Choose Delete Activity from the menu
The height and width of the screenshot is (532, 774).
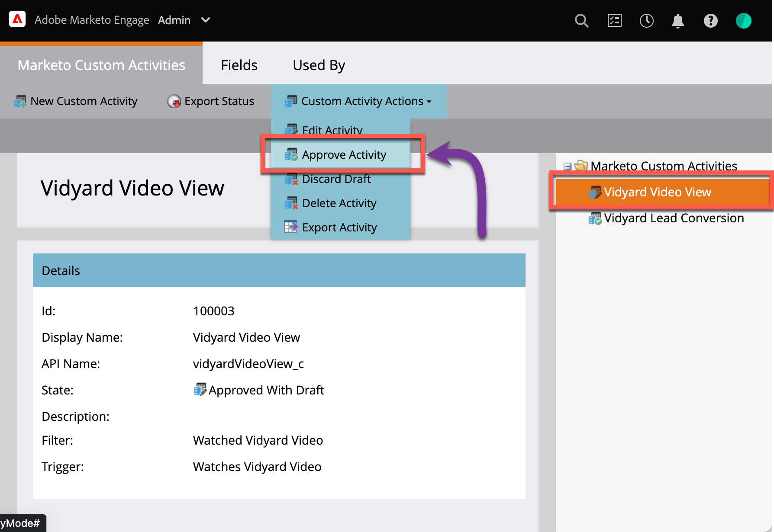(x=341, y=203)
